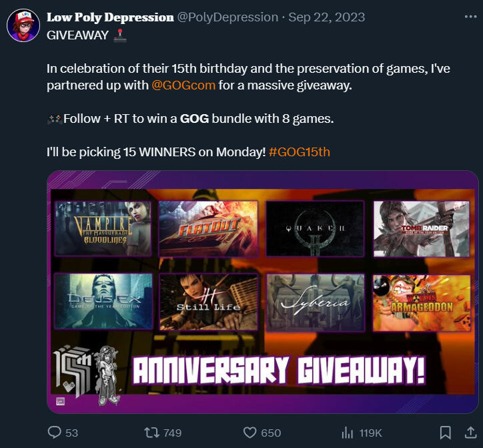Click the Anniversary Giveaway banner text

[x=279, y=371]
